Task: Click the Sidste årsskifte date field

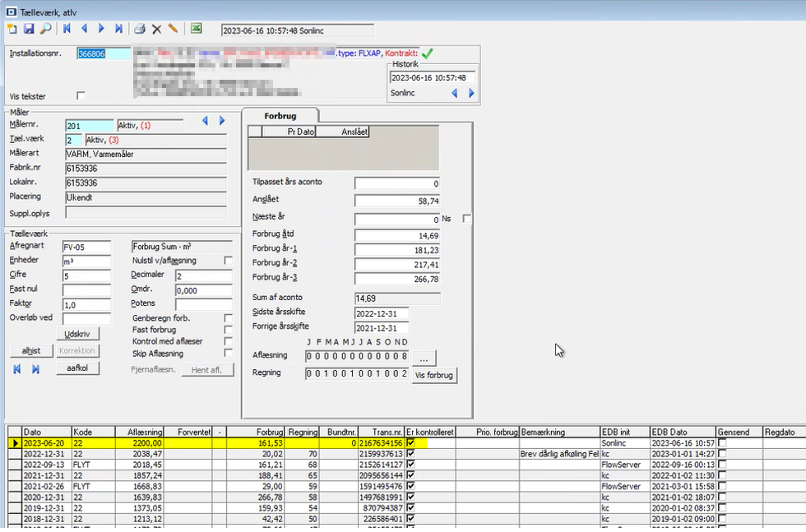Action: [x=382, y=313]
